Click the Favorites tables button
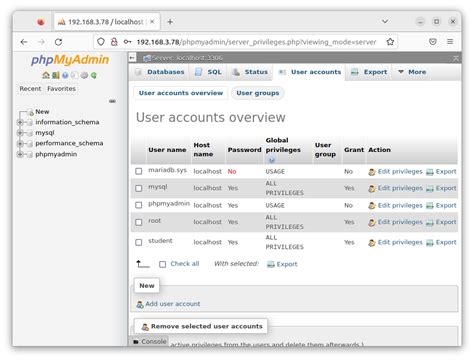474x360 pixels. point(61,89)
